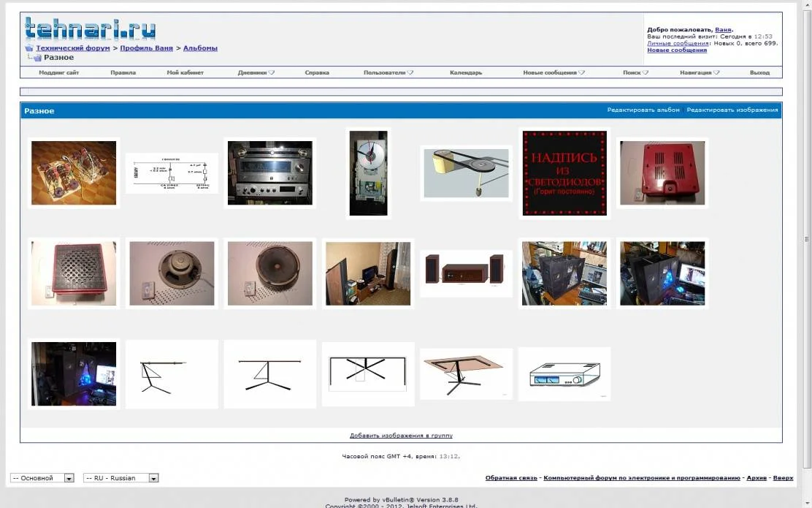Open Компьютерный форум по электронике и программированию link

pos(642,478)
